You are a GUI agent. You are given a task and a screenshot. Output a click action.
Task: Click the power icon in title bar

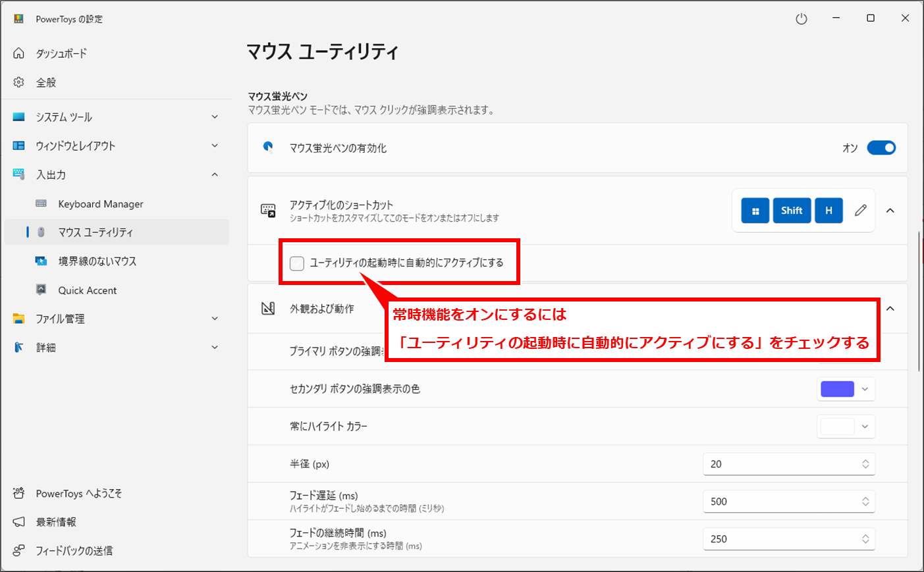tap(802, 19)
